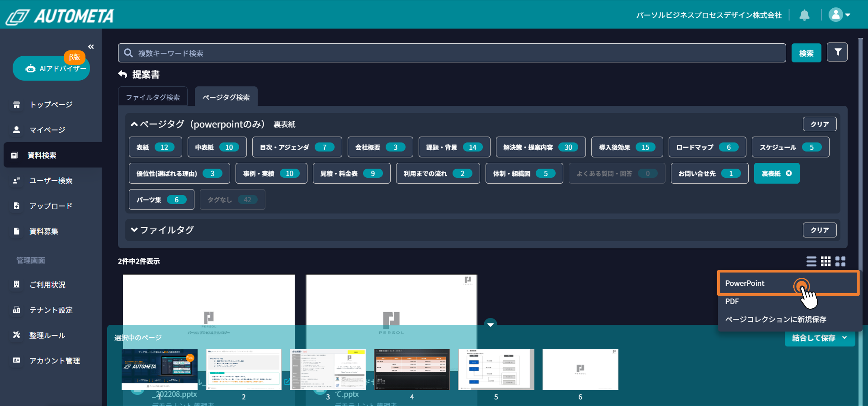Toggle the 会社概要 tag

[380, 147]
